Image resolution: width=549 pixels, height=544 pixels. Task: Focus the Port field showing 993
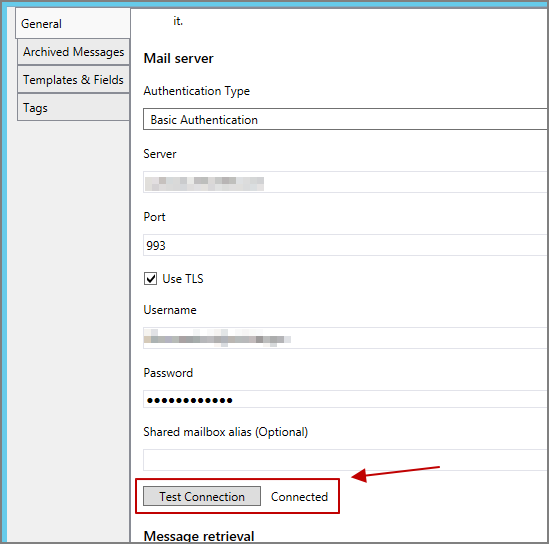click(x=346, y=245)
